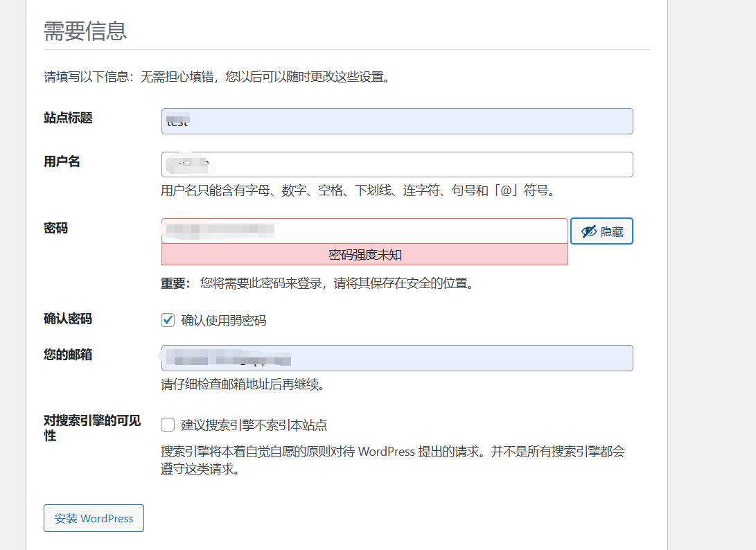756x550 pixels.
Task: Click the 确认密码 row label
Action: pyautogui.click(x=68, y=319)
